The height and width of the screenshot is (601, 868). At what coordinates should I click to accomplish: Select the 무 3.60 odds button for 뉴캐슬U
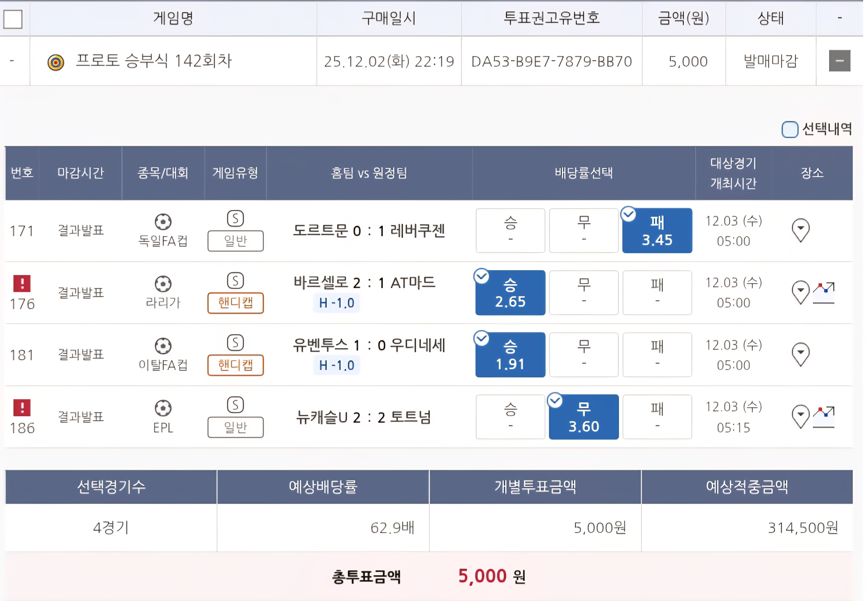pyautogui.click(x=583, y=417)
